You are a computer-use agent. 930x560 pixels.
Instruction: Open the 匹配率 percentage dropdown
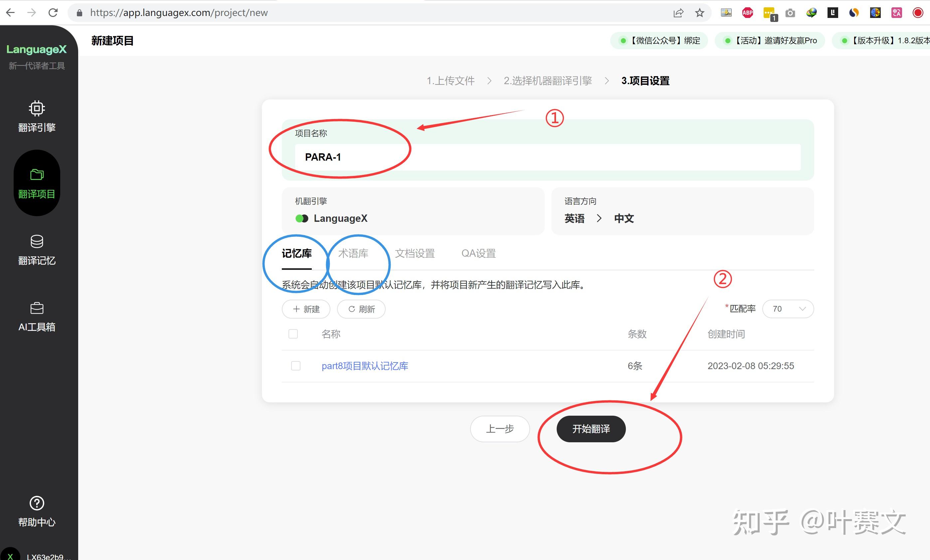click(788, 309)
